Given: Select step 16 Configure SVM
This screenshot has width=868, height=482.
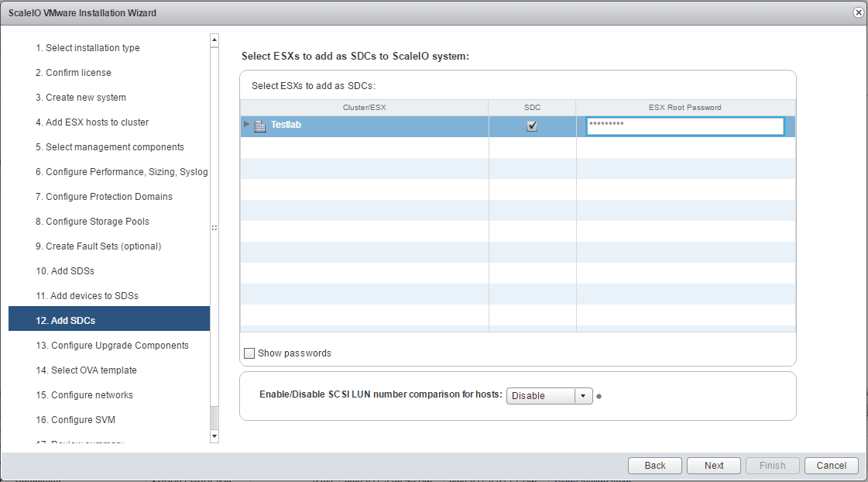Looking at the screenshot, I should 76,420.
